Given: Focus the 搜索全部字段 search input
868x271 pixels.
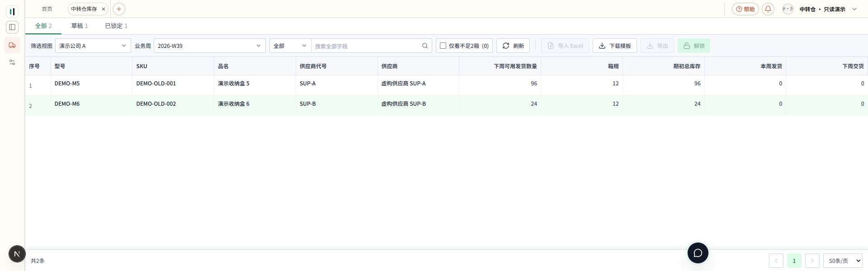Looking at the screenshot, I should point(366,46).
